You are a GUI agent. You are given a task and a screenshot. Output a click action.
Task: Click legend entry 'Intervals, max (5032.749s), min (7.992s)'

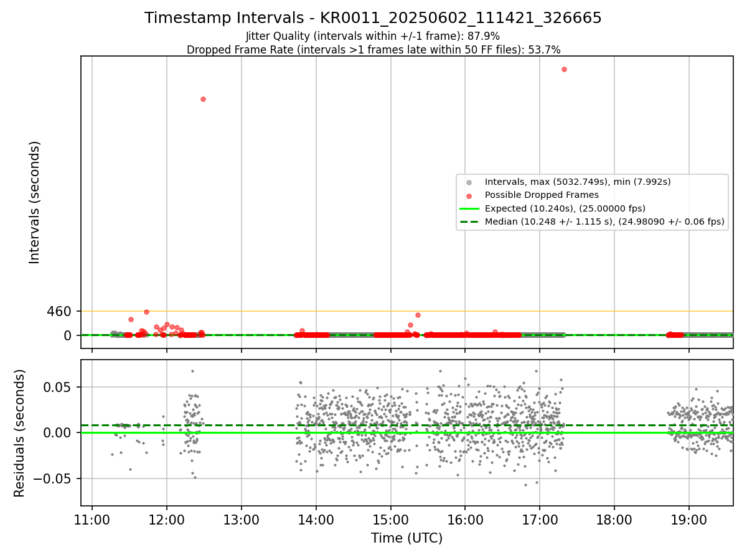coord(578,182)
